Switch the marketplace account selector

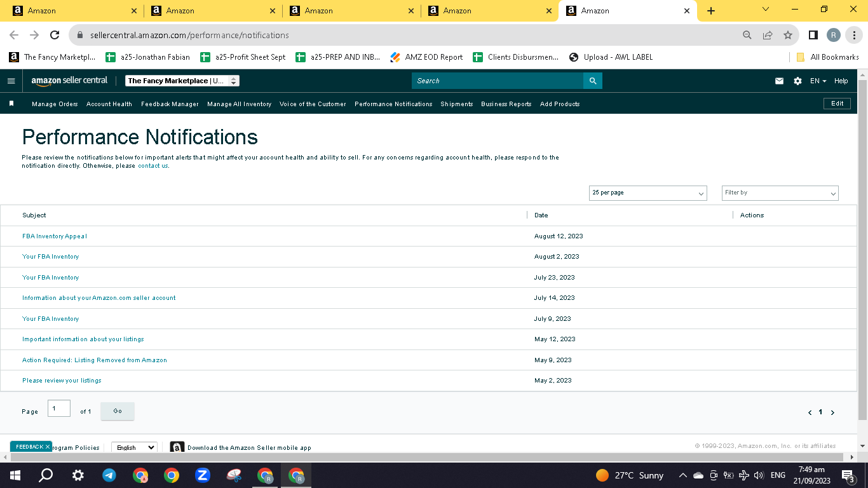pos(182,81)
